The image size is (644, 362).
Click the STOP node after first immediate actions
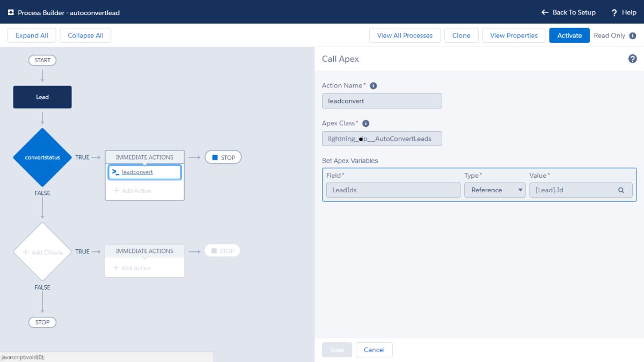click(223, 157)
